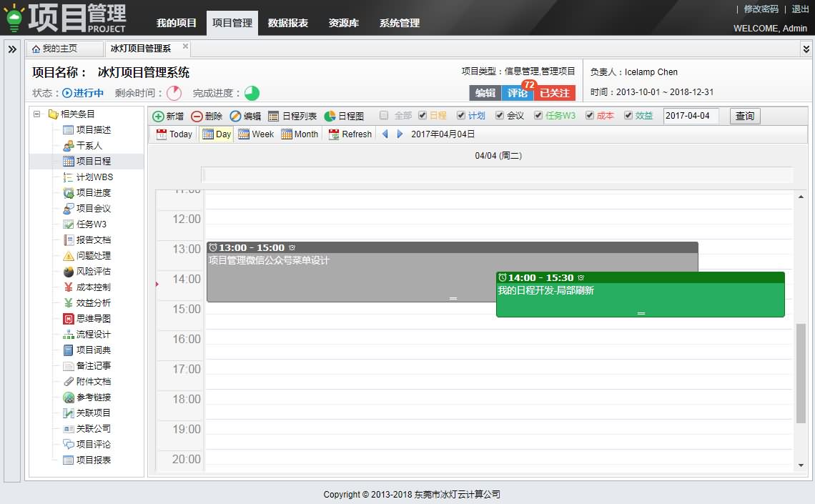Click 新增 add toolbar button
Screen dimensions: 815x504
point(168,116)
